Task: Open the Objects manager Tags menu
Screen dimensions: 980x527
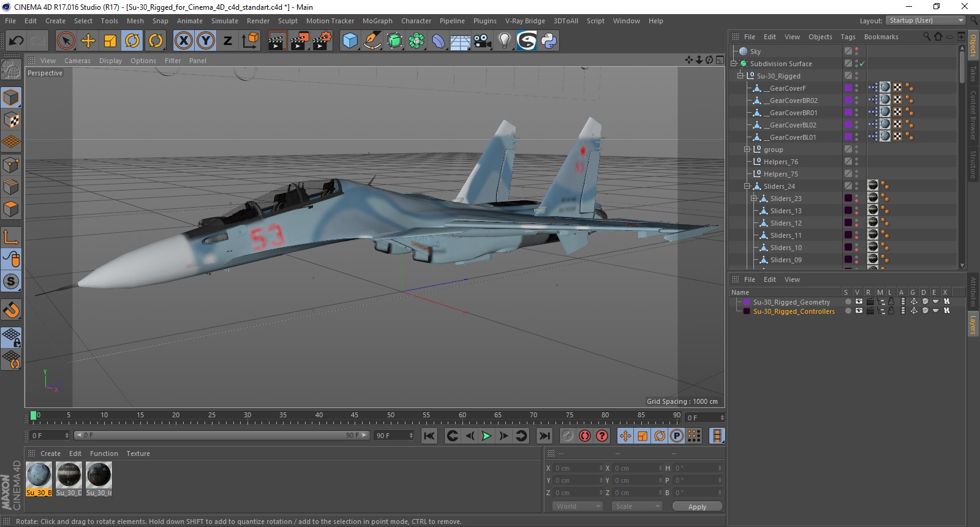Action: click(x=848, y=37)
